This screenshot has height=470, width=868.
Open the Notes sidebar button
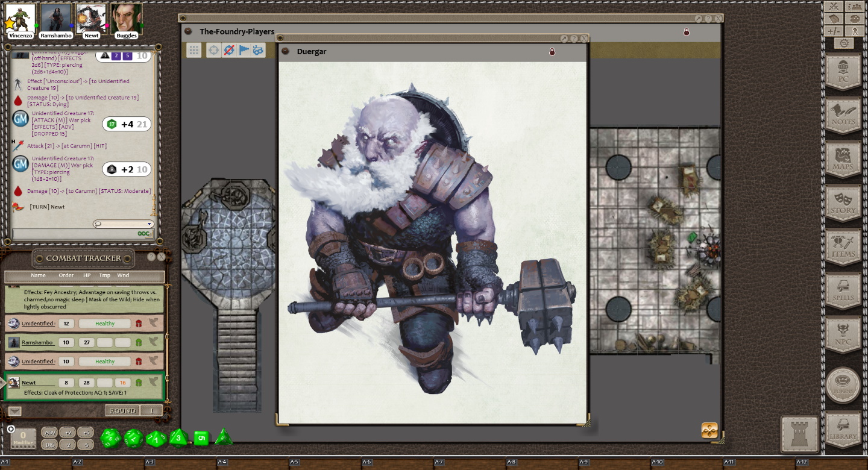coord(843,116)
